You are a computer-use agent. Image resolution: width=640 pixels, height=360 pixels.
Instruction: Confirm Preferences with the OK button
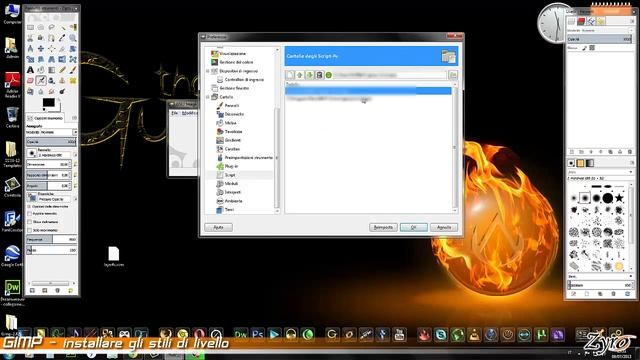coord(413,227)
